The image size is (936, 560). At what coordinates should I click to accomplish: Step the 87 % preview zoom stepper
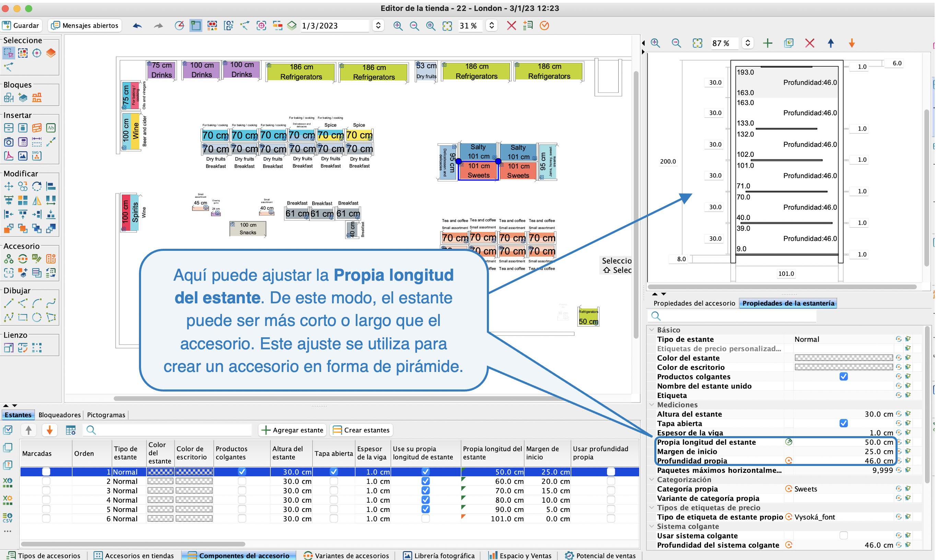point(748,43)
